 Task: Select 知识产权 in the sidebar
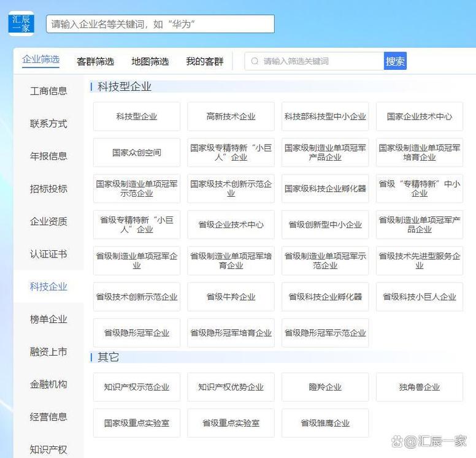(48, 449)
